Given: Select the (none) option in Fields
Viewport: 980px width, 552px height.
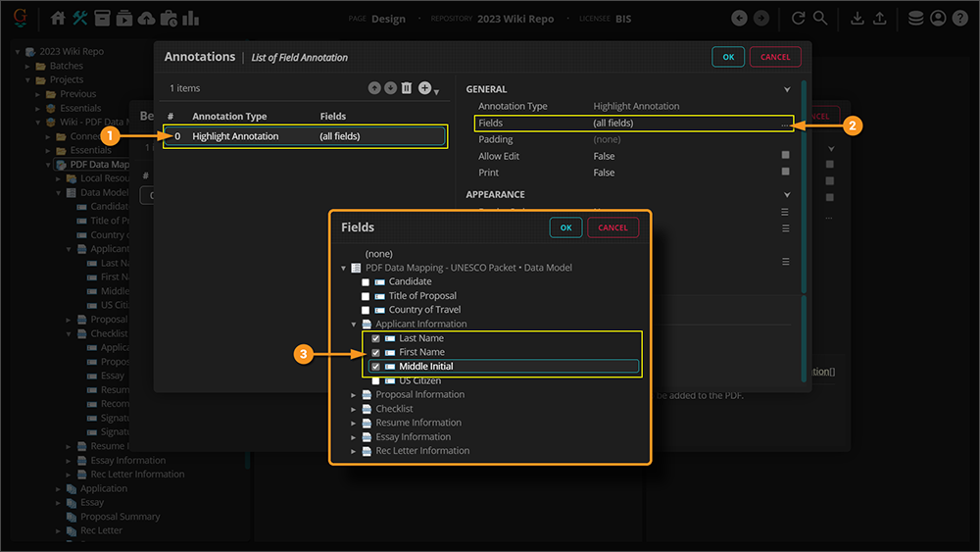Looking at the screenshot, I should click(x=378, y=254).
